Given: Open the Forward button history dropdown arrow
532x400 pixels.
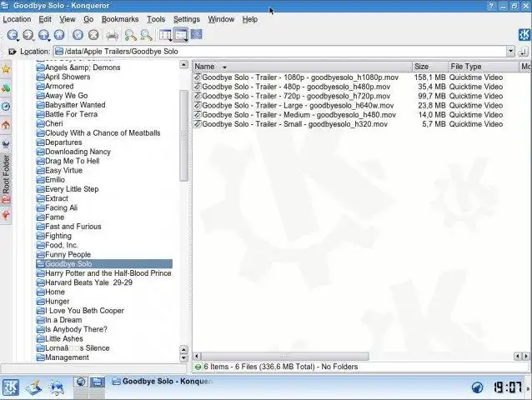Looking at the screenshot, I should click(x=33, y=41).
